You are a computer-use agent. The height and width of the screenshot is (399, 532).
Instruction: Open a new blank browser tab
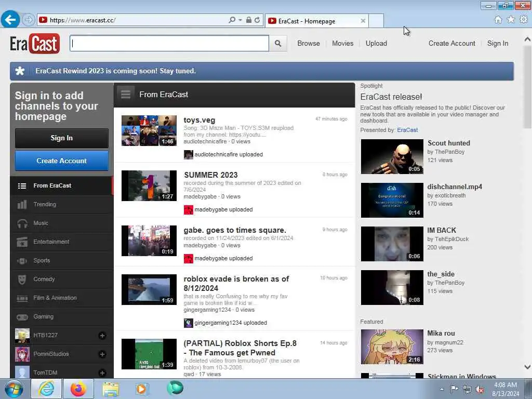coord(376,21)
